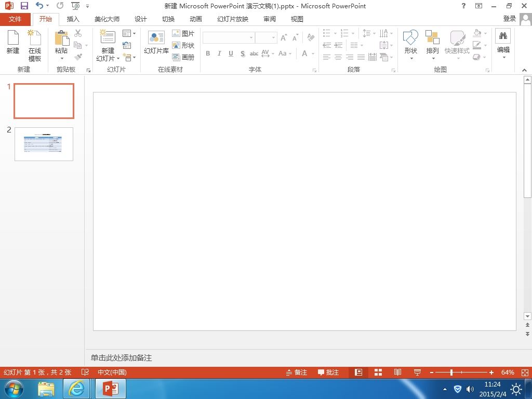Open 在线模板 online templates
532x399 pixels.
click(35, 46)
